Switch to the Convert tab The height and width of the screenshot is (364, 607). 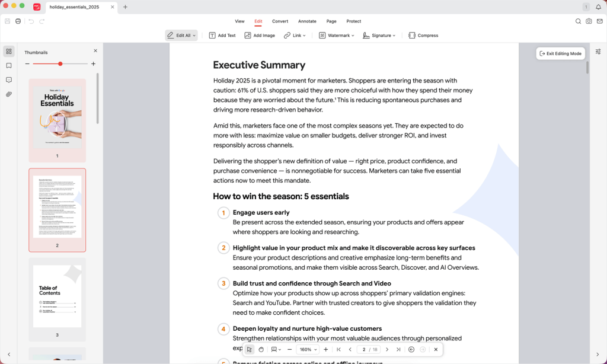[x=280, y=21]
